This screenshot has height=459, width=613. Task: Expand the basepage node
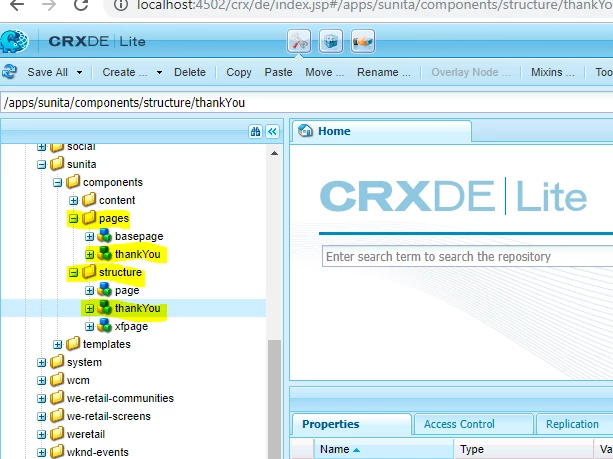point(90,237)
